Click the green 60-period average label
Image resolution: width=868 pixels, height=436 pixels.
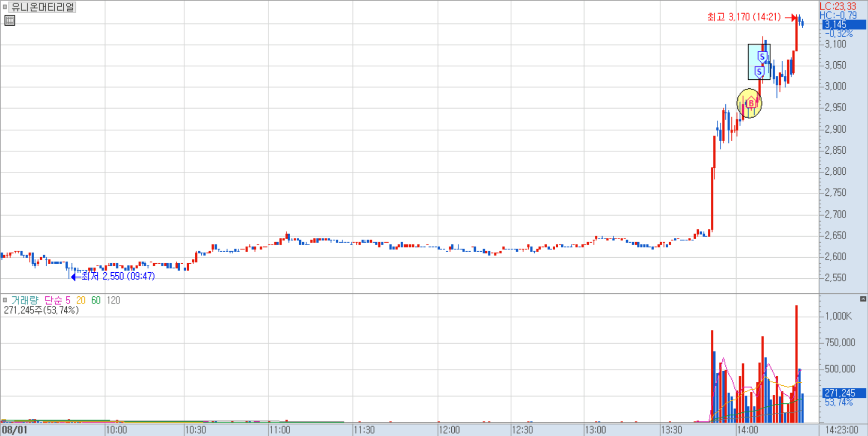pyautogui.click(x=96, y=300)
